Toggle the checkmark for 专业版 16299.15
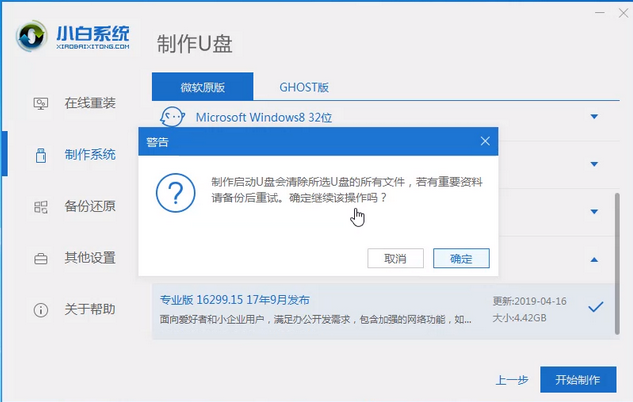633x402 pixels. (x=596, y=307)
